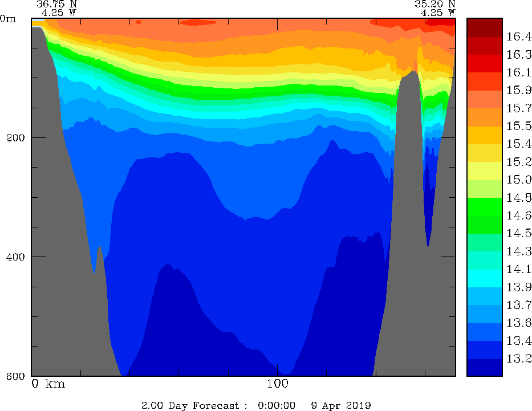Select the 14.3 color scale value
This screenshot has width=532, height=411.
point(519,251)
